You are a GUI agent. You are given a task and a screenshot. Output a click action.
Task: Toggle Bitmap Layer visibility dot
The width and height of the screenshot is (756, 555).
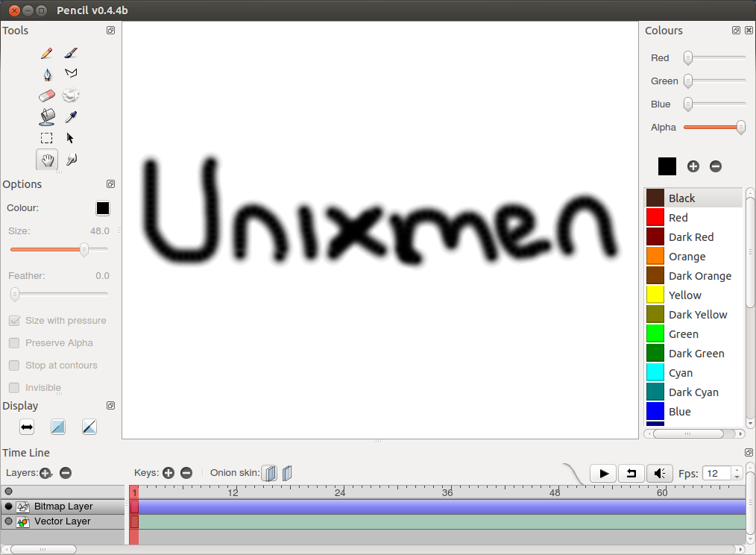(x=9, y=507)
